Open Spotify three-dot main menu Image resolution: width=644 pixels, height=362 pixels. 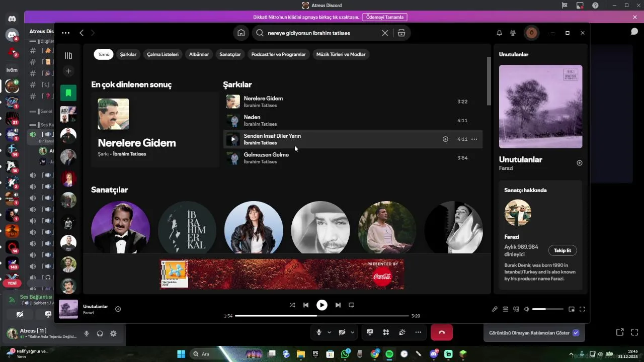coord(66,33)
